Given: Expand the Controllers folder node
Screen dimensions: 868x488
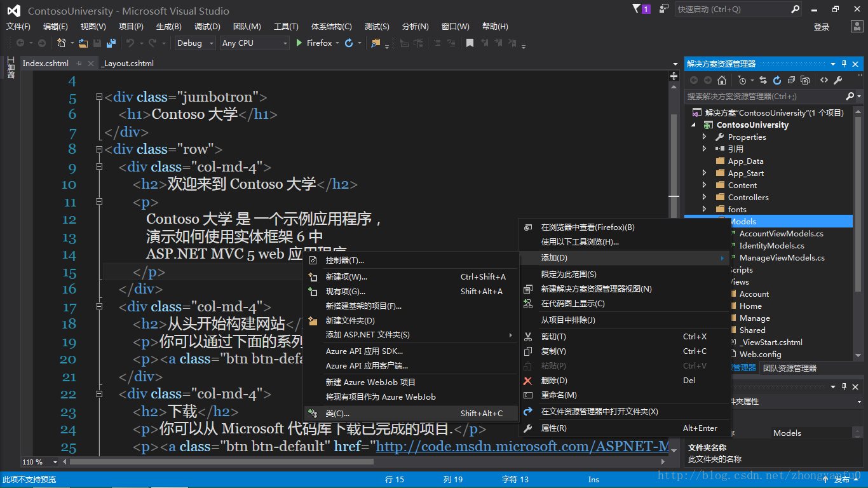Looking at the screenshot, I should click(704, 197).
